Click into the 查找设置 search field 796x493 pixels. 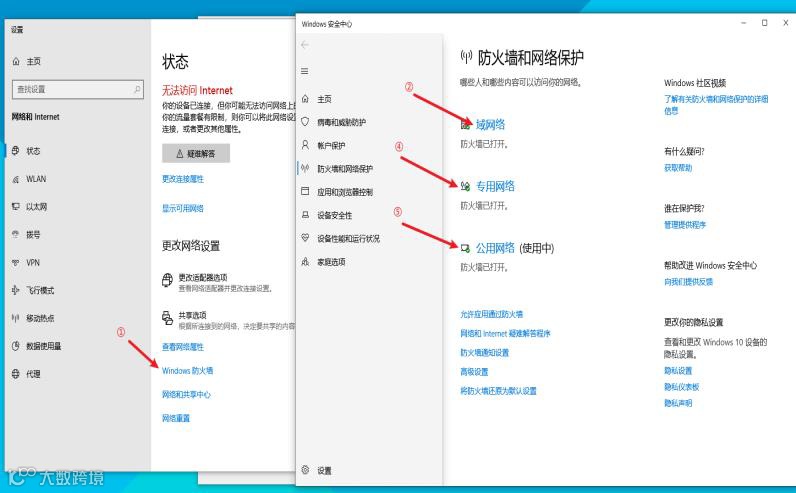point(78,89)
